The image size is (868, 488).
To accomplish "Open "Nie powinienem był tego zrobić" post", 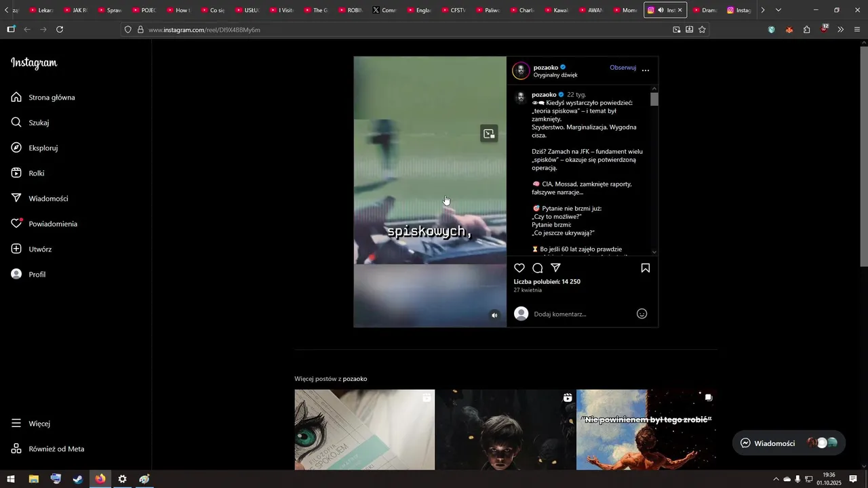I will (647, 430).
